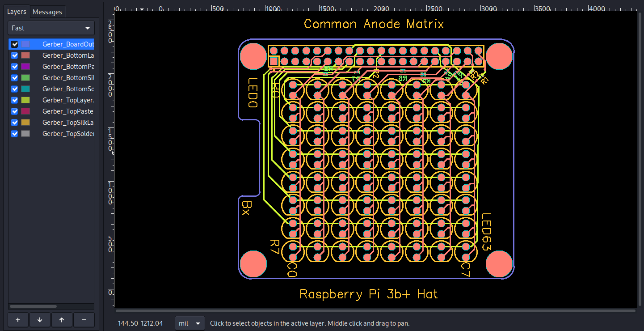644x331 pixels.
Task: Select the bottom-right mounting hole pad
Action: tap(499, 264)
